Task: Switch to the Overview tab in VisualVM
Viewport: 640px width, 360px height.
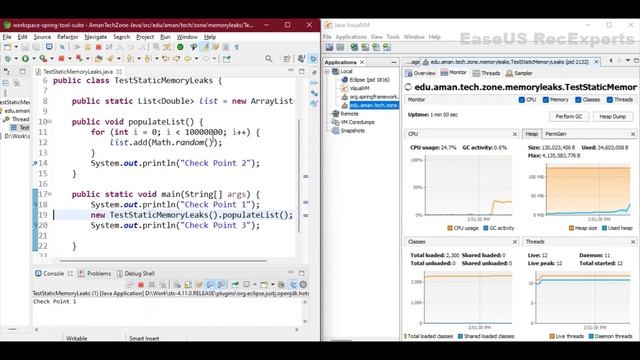Action: click(x=420, y=73)
